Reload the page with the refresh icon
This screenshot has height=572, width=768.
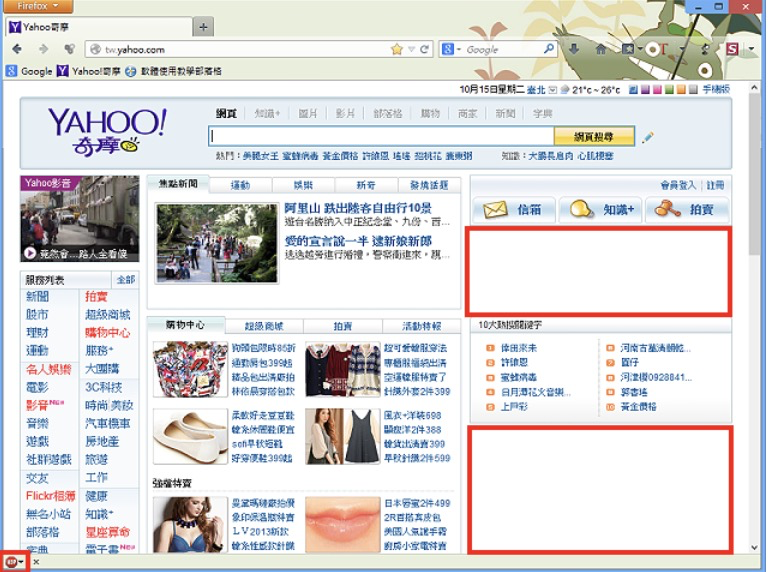pos(424,49)
